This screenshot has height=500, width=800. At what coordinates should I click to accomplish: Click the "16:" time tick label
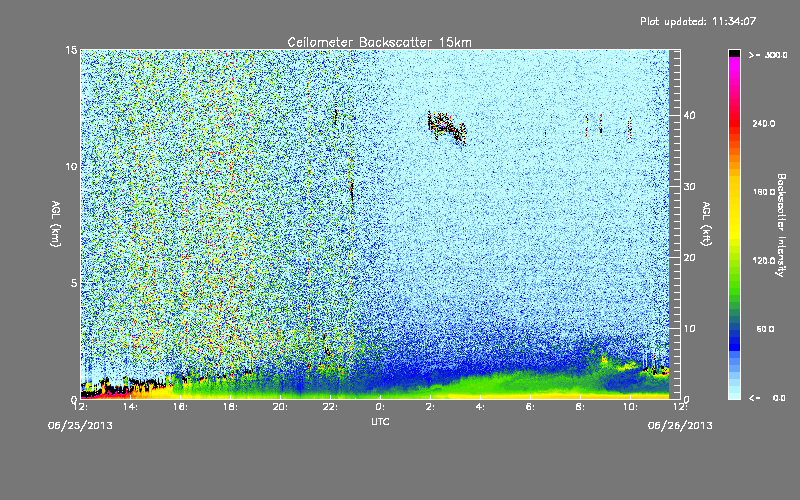(x=181, y=407)
